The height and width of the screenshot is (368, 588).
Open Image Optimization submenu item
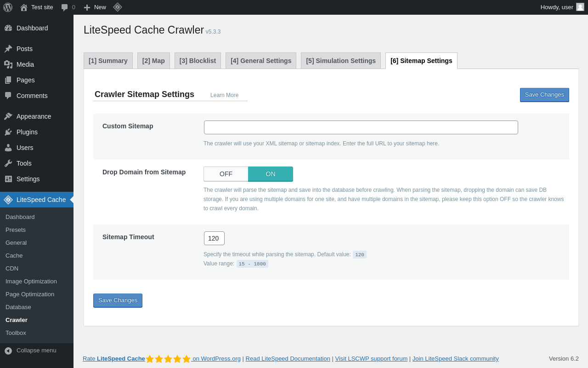click(x=37, y=282)
